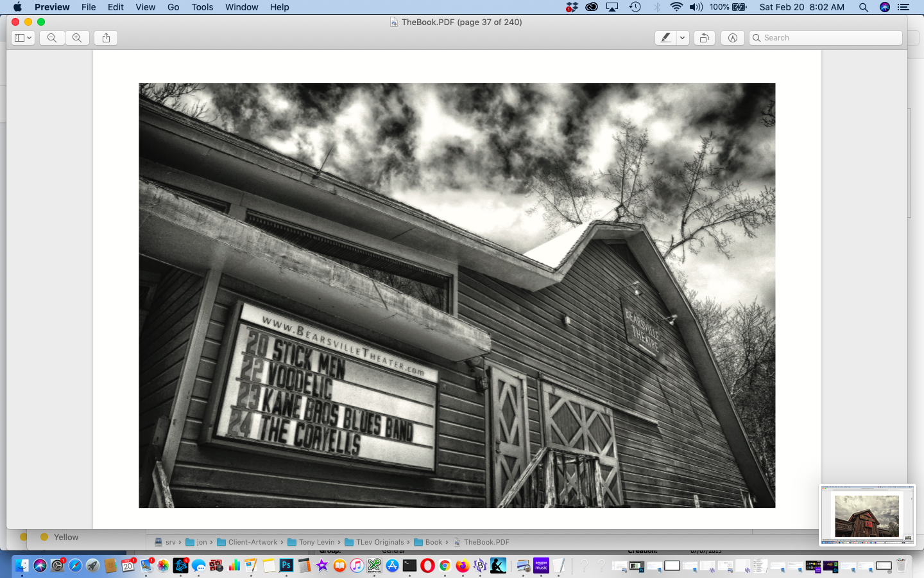Open Dropbox status in menu bar

[572, 7]
